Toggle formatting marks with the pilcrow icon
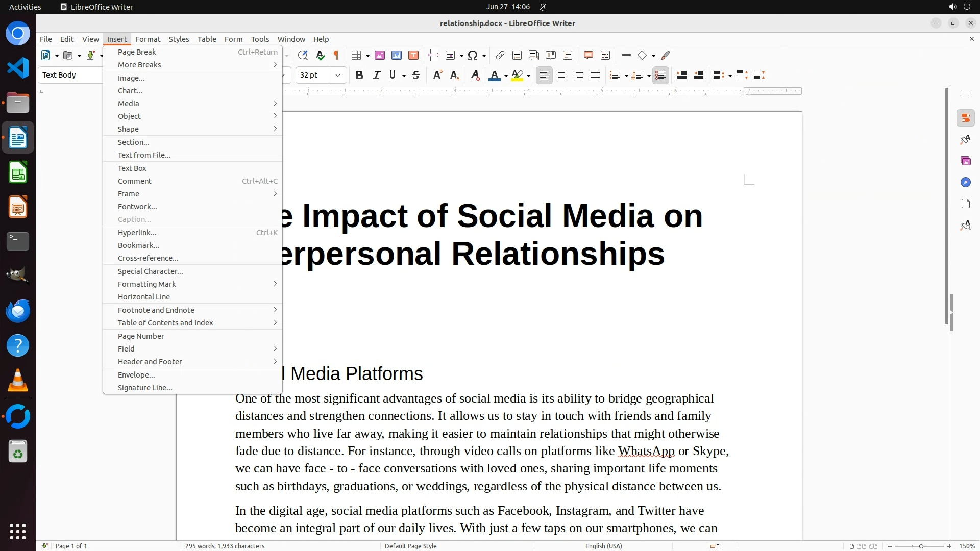Screen dimensions: 980x551 336,55
